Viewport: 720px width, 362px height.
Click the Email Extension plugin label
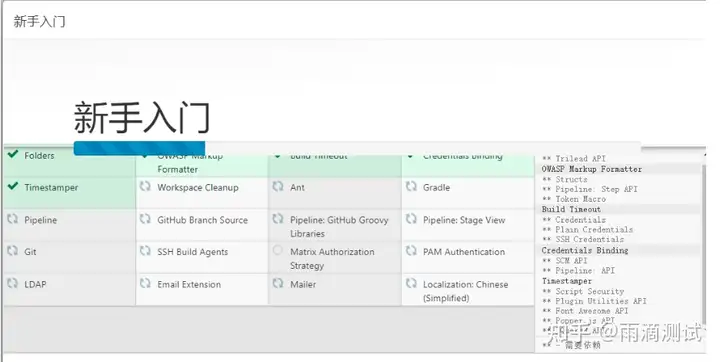tap(189, 284)
